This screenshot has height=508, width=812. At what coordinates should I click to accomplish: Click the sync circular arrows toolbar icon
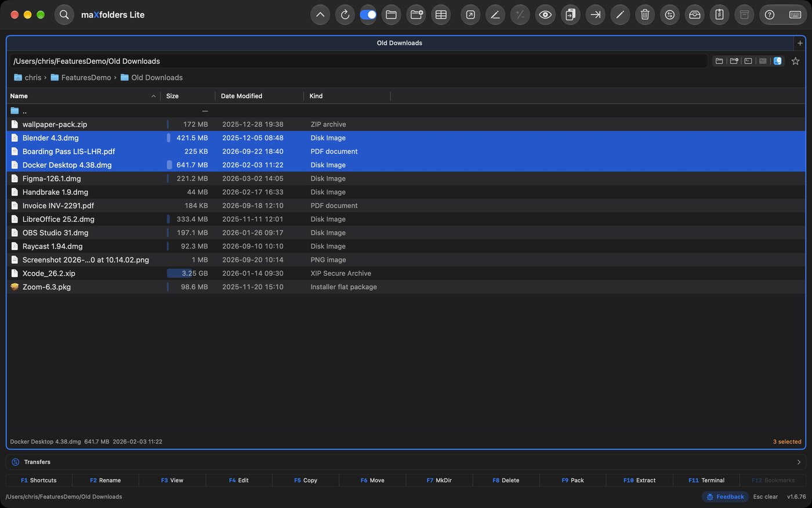670,15
